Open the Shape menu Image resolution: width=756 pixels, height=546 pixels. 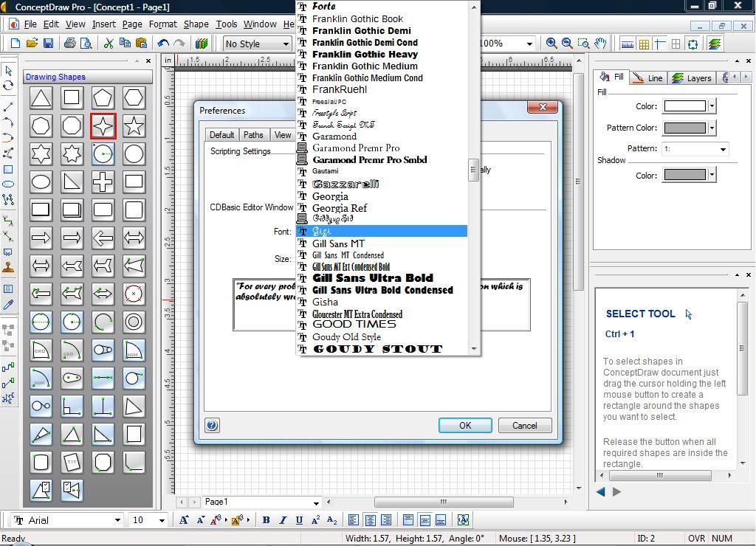click(196, 24)
